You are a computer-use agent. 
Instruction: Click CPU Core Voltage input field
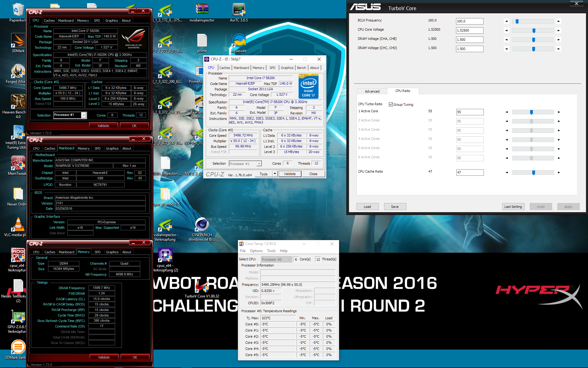(470, 30)
